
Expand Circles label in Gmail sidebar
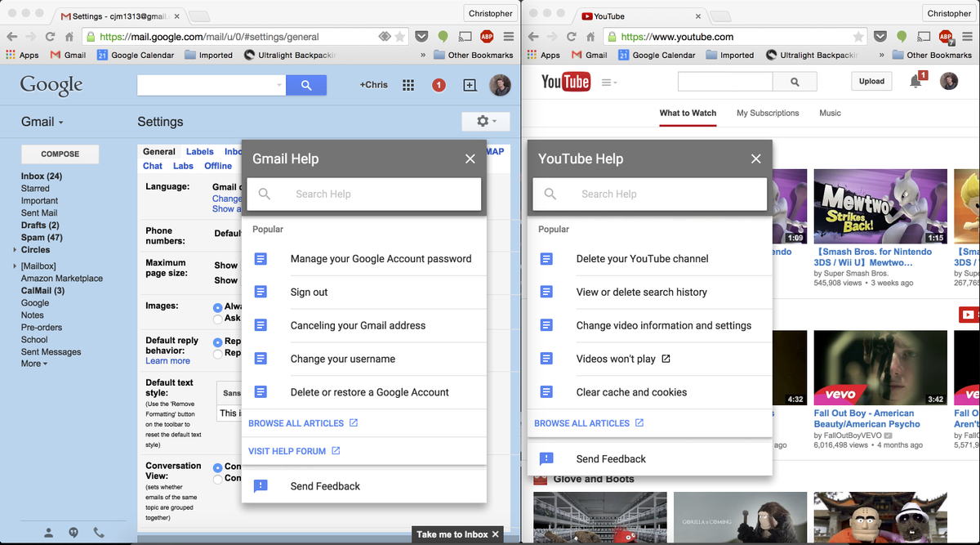(15, 250)
